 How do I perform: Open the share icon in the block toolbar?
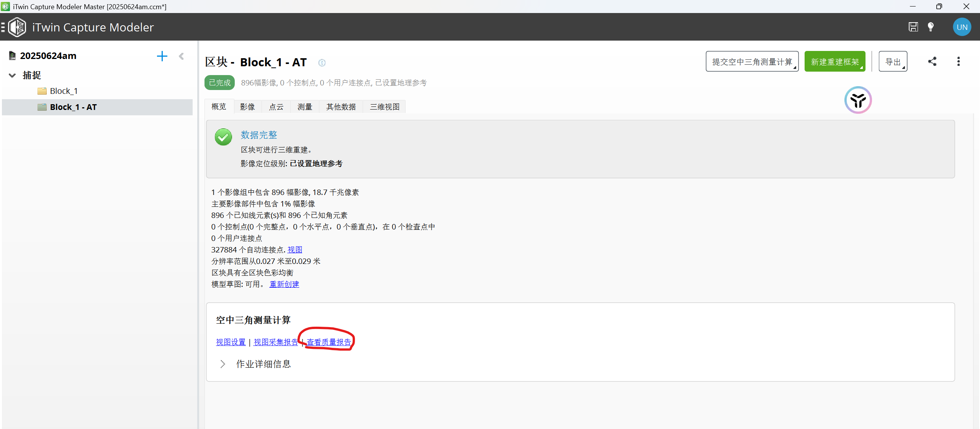pyautogui.click(x=932, y=61)
